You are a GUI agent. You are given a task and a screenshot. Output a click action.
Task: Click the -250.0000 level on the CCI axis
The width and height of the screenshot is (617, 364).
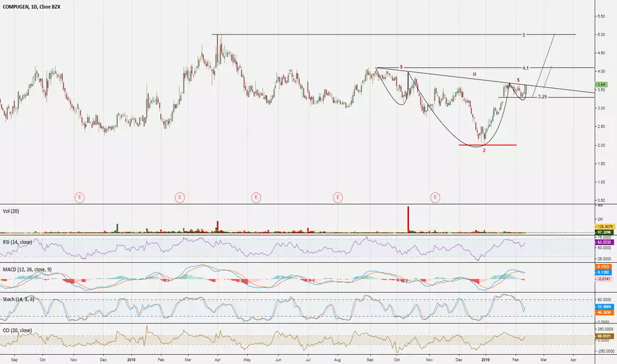coord(604,351)
